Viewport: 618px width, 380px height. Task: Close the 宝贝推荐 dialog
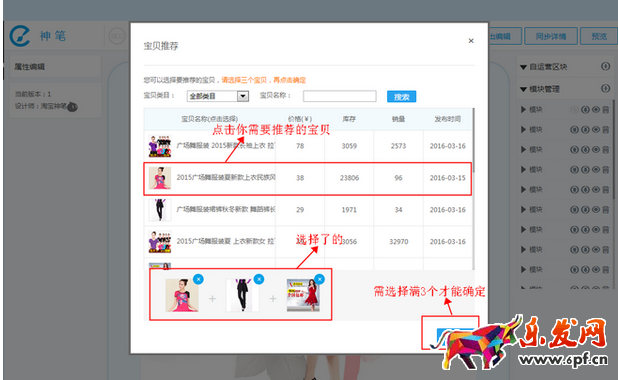click(471, 41)
